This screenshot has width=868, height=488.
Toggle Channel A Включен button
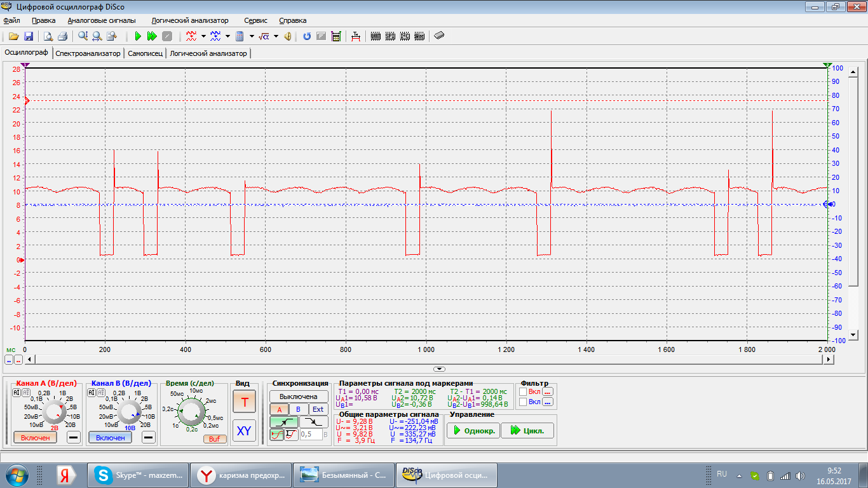[35, 437]
